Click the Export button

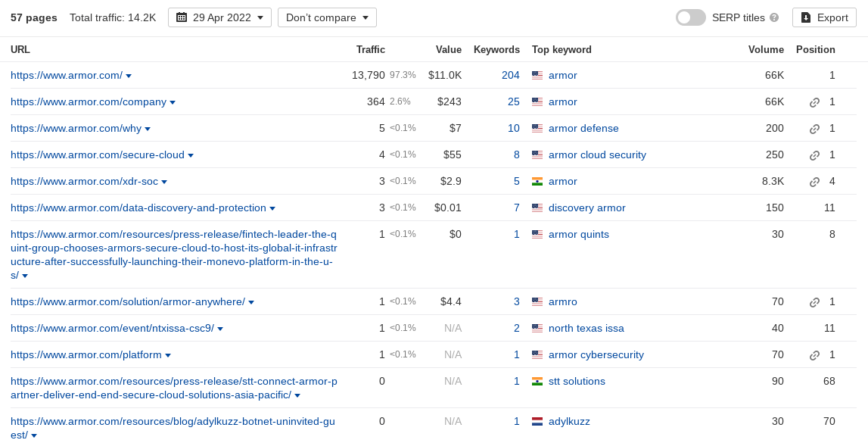pos(824,17)
